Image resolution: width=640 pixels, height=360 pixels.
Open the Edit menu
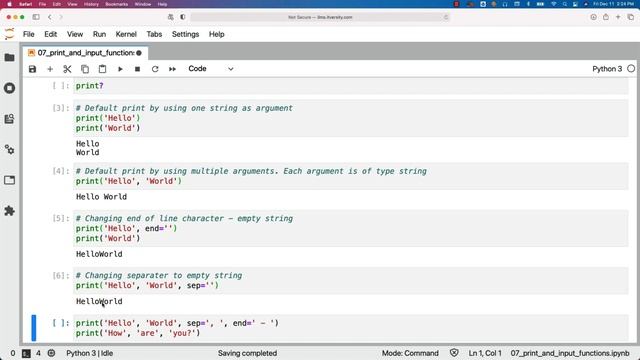[x=51, y=34]
